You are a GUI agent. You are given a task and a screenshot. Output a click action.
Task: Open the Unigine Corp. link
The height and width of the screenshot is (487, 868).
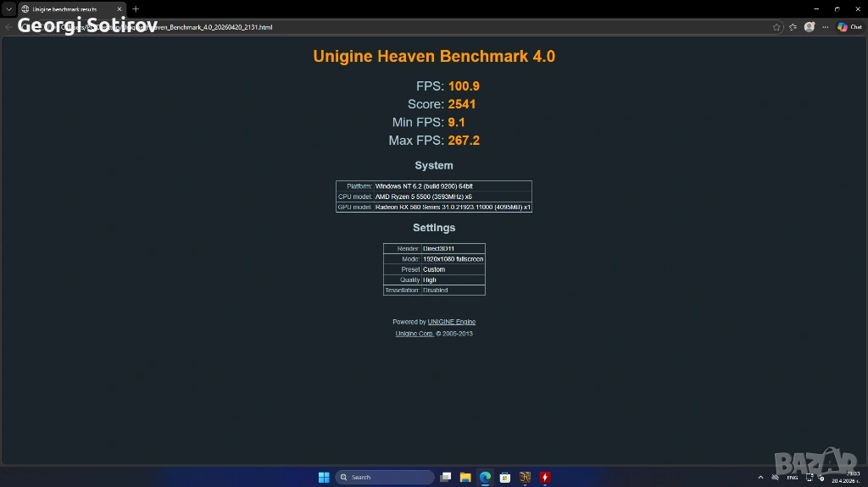[414, 334]
